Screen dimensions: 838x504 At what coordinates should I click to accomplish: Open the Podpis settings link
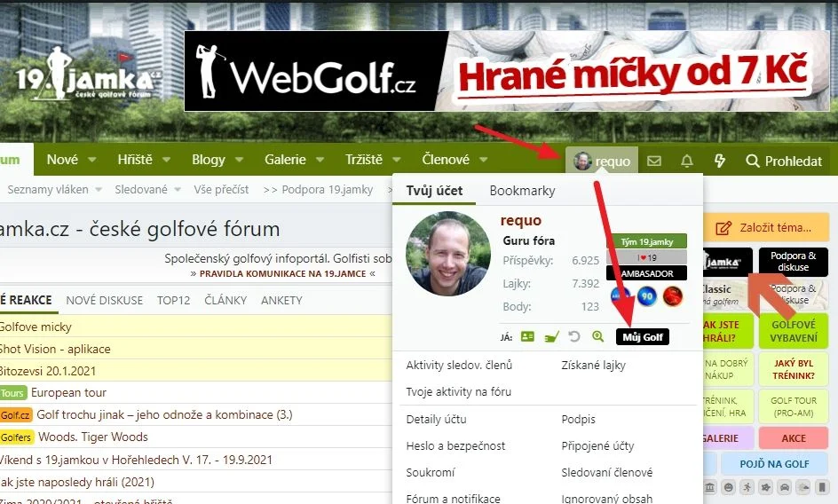point(578,420)
